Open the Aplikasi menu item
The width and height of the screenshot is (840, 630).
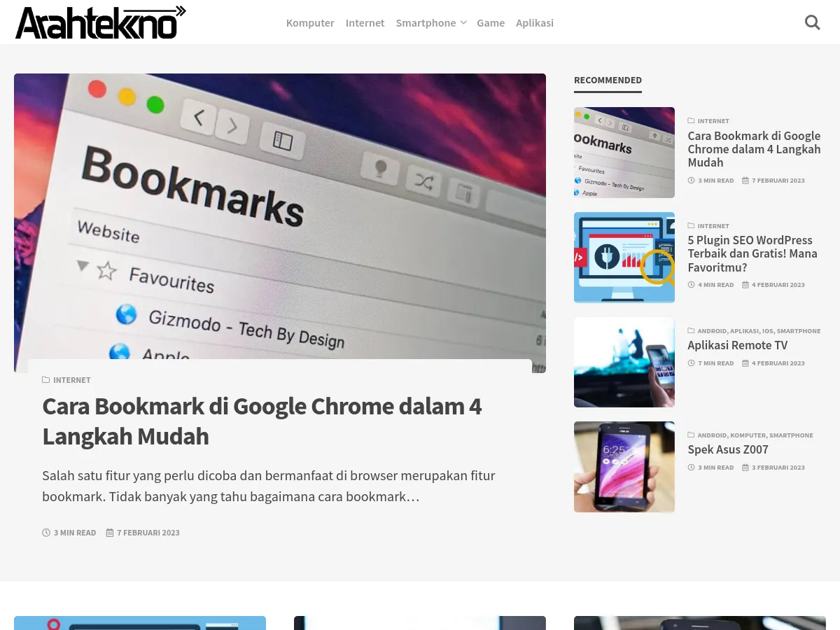click(535, 22)
